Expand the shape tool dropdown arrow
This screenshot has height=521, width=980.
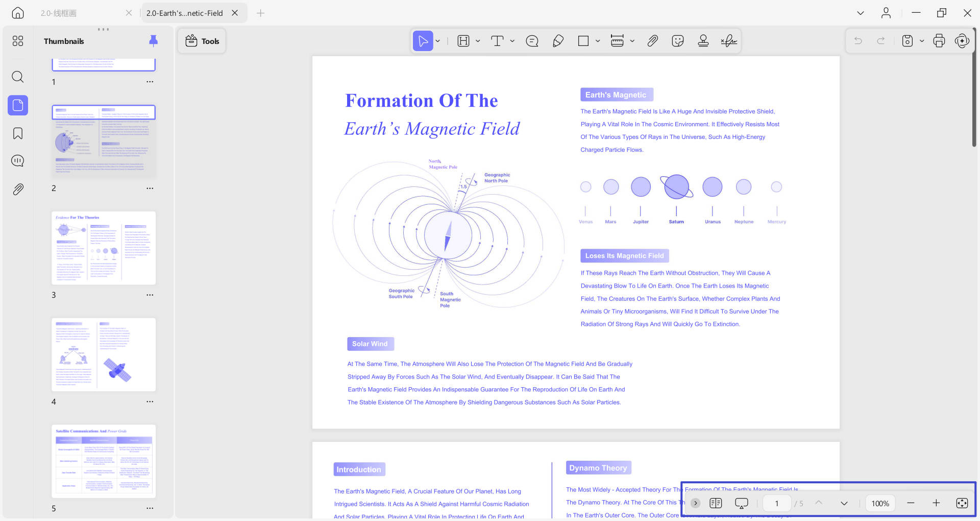tap(597, 41)
